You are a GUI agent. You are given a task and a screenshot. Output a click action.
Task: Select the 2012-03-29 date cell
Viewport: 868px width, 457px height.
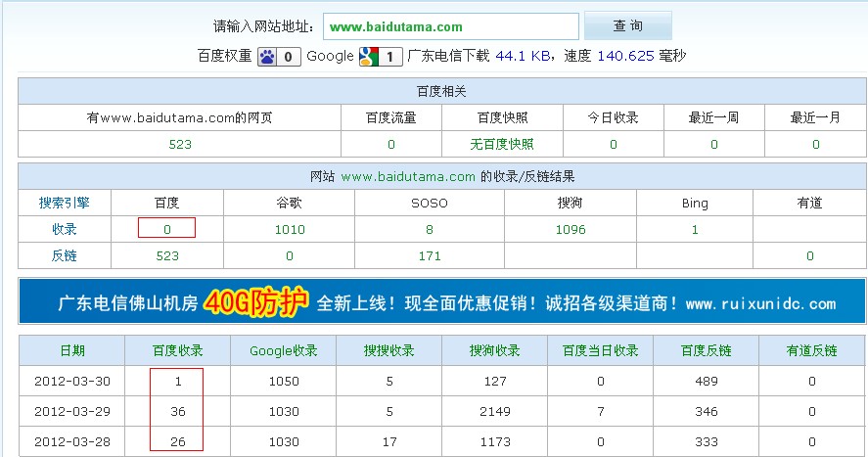pyautogui.click(x=72, y=412)
